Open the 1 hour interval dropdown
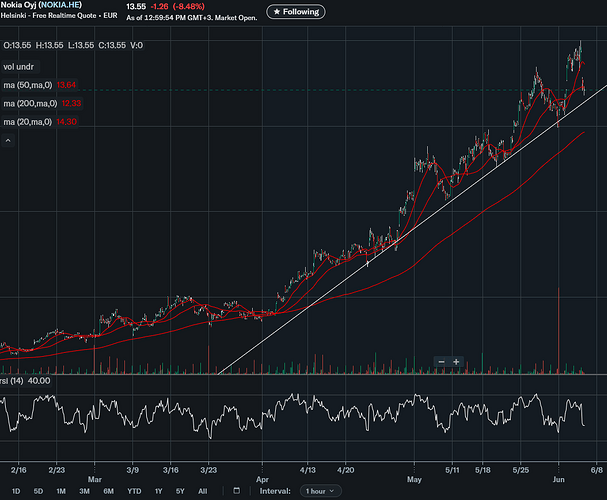 [x=321, y=491]
